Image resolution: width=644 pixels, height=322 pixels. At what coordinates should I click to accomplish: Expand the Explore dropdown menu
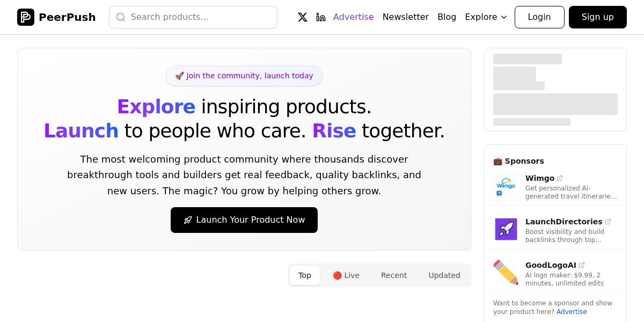[485, 17]
